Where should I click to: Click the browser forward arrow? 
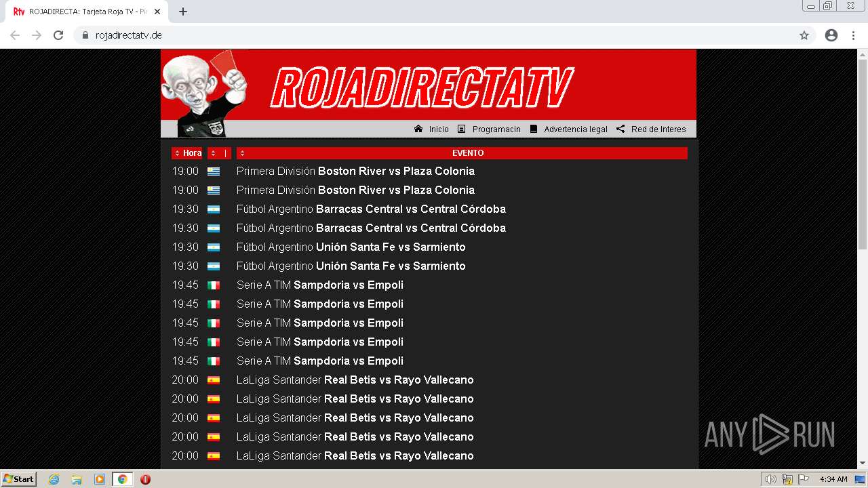pyautogui.click(x=37, y=35)
